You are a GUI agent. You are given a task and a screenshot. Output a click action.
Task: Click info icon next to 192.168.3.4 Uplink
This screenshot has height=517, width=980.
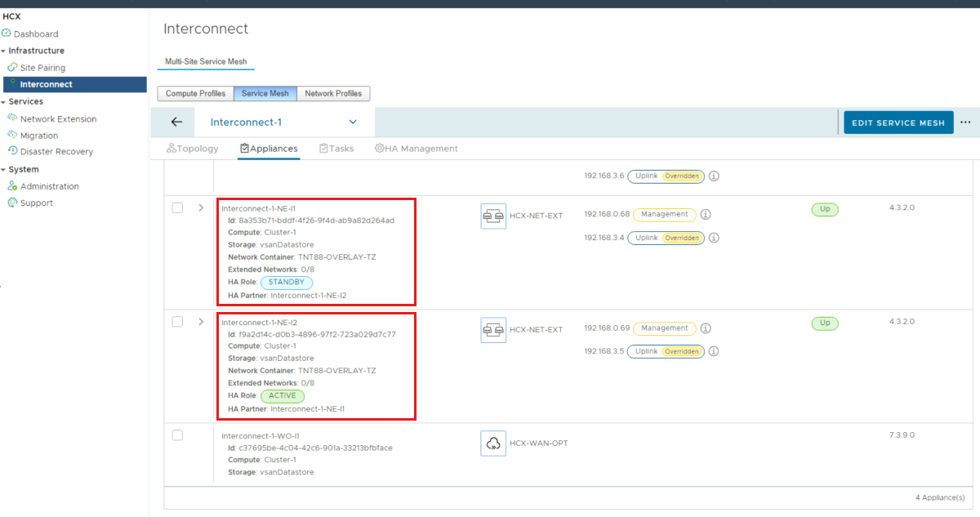tap(714, 238)
